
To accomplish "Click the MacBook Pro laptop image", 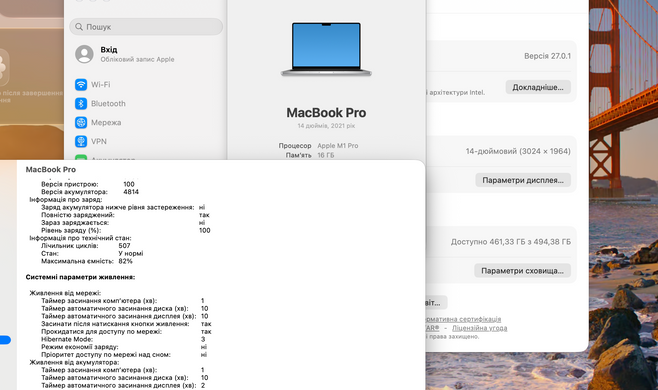I will click(326, 49).
